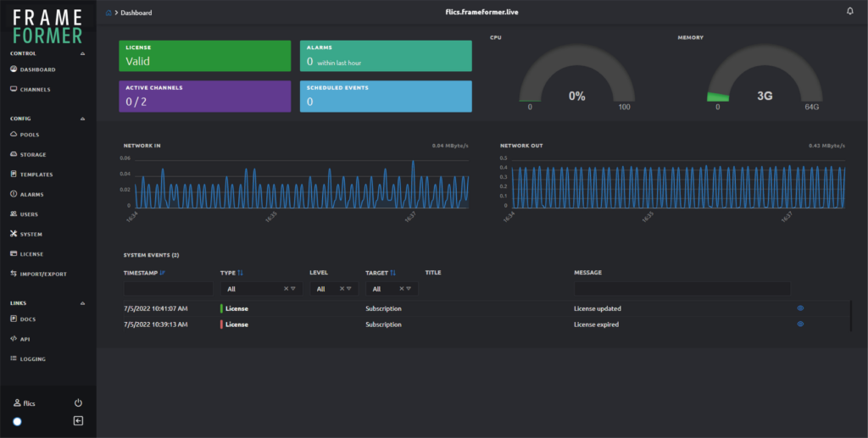Click the Message filter input field
The height and width of the screenshot is (438, 868).
click(682, 289)
